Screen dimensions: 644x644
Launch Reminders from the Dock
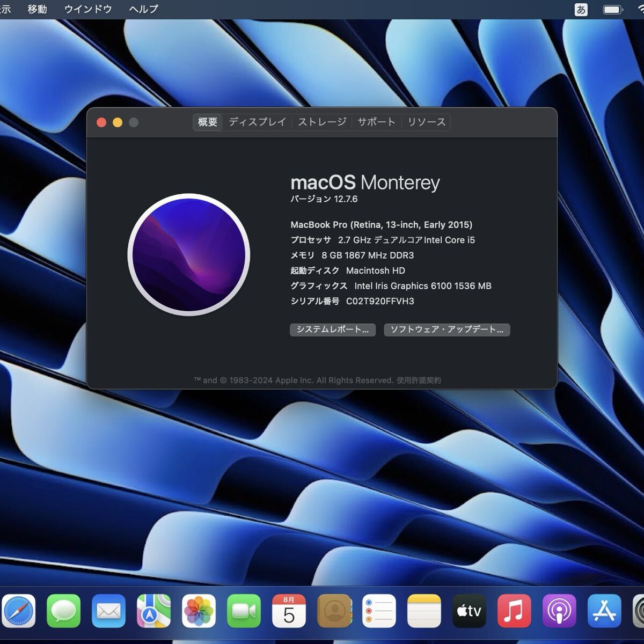(x=379, y=611)
